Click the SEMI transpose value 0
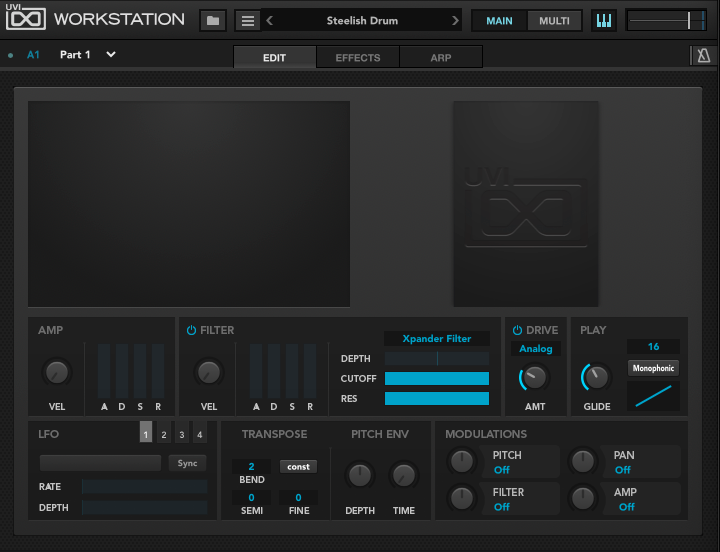This screenshot has height=552, width=720. point(251,497)
